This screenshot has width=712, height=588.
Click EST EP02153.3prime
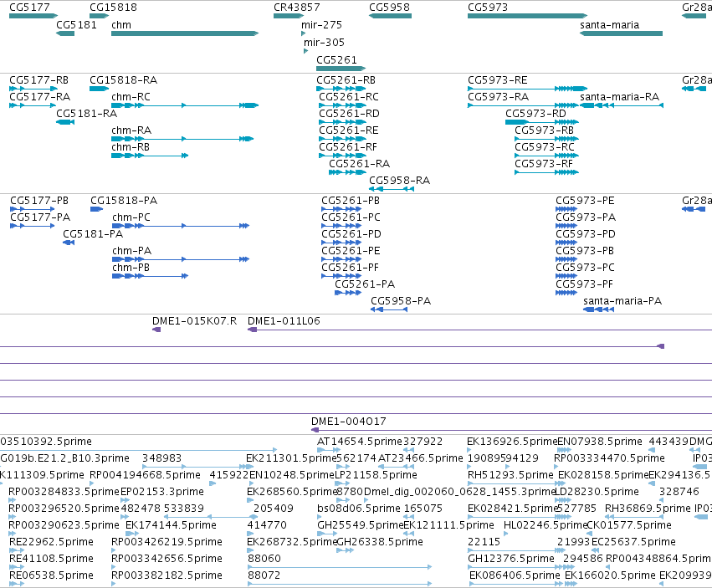(x=162, y=492)
